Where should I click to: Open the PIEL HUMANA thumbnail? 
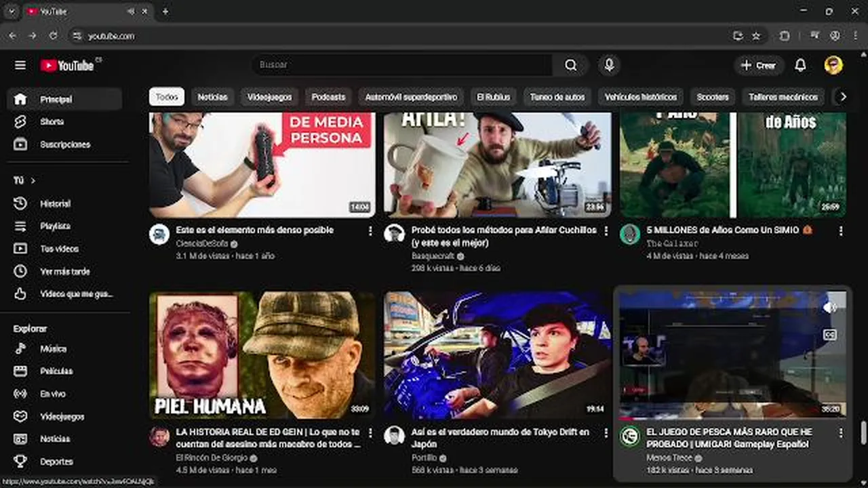(x=262, y=355)
